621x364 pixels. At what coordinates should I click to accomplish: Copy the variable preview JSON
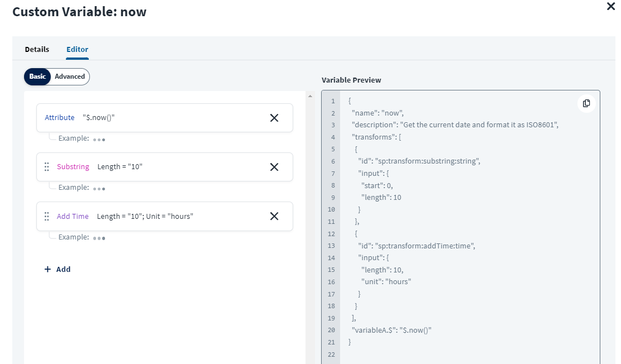586,103
